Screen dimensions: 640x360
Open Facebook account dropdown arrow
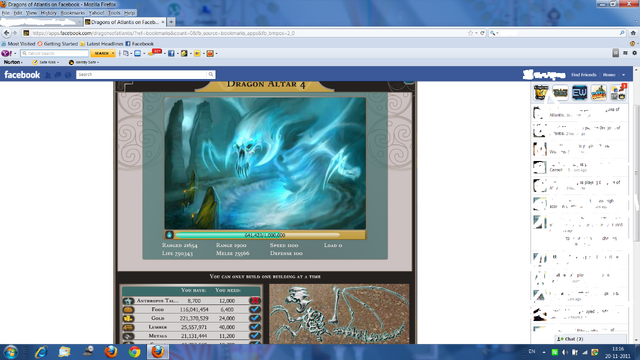(x=623, y=75)
